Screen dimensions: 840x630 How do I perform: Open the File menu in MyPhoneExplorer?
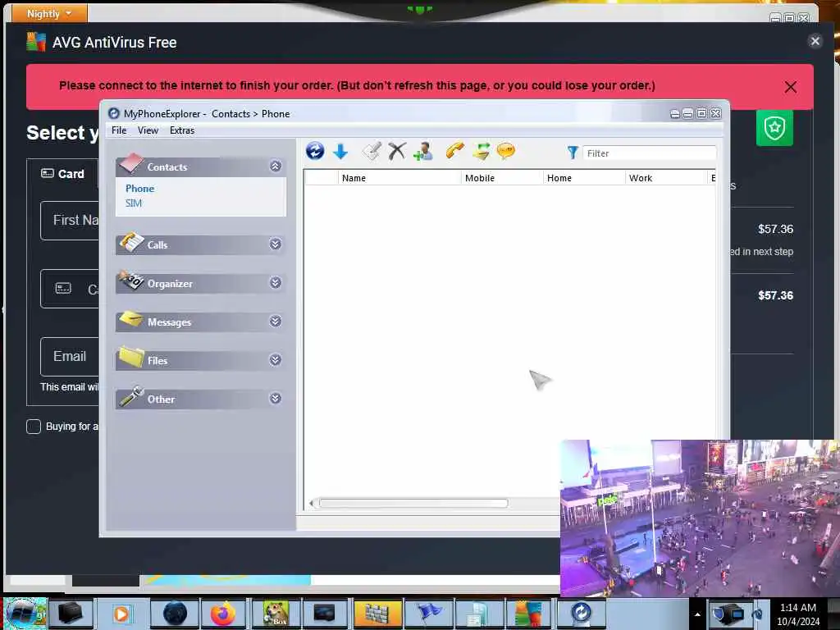point(119,130)
